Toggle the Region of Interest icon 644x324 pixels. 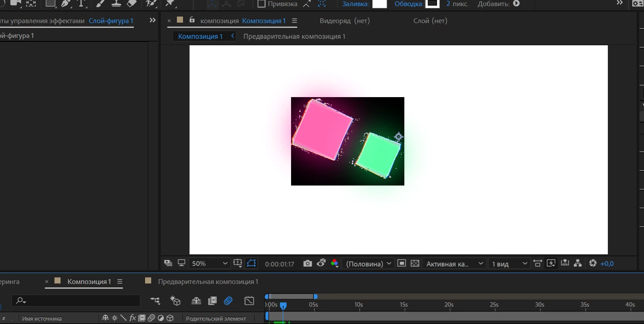click(402, 263)
